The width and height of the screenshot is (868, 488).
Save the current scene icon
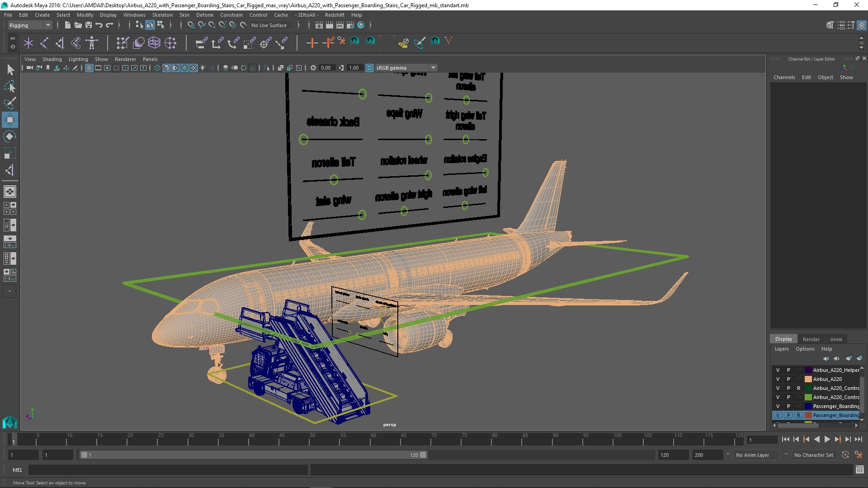pyautogui.click(x=89, y=25)
